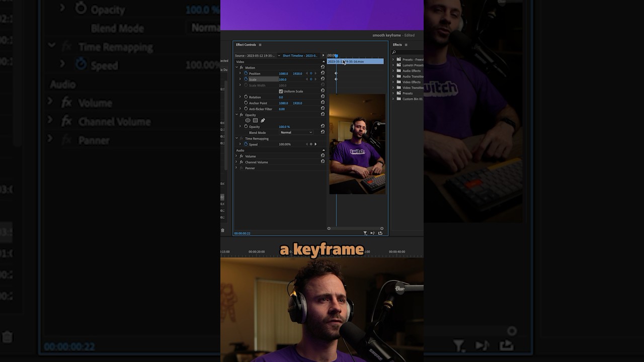Add keyframe for Scale
This screenshot has height=362, width=644.
coord(311,79)
